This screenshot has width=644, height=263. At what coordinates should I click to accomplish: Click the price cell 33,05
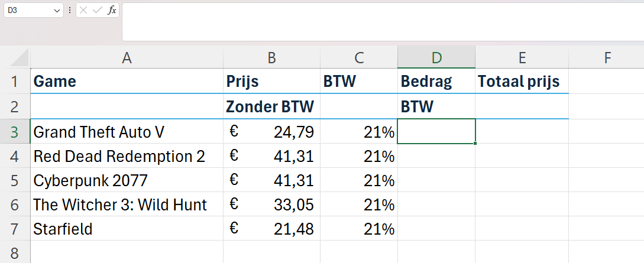[x=272, y=204]
